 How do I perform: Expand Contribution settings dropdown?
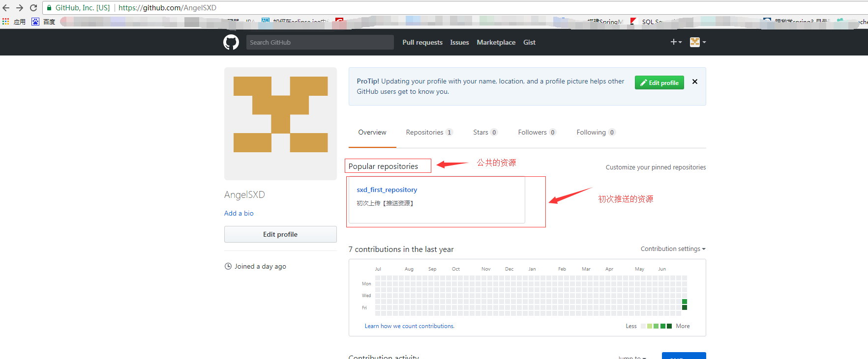(673, 249)
